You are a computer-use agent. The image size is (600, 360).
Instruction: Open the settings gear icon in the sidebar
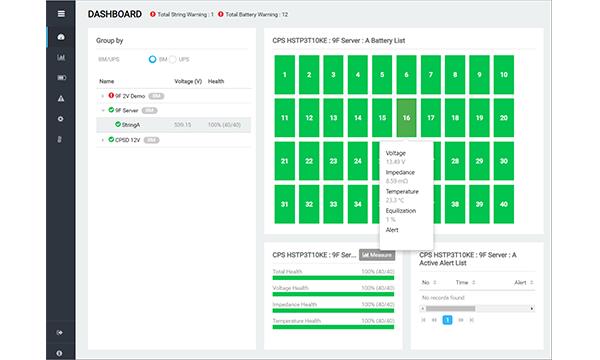coord(60,119)
